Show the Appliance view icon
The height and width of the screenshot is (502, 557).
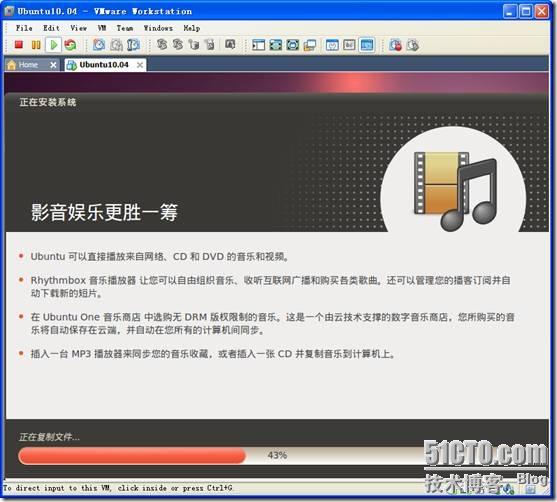(x=349, y=45)
